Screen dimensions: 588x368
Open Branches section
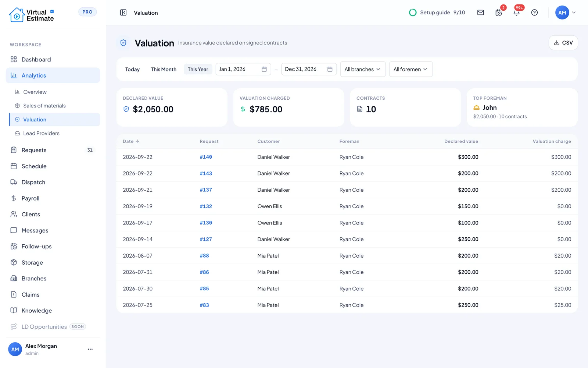[53, 279]
